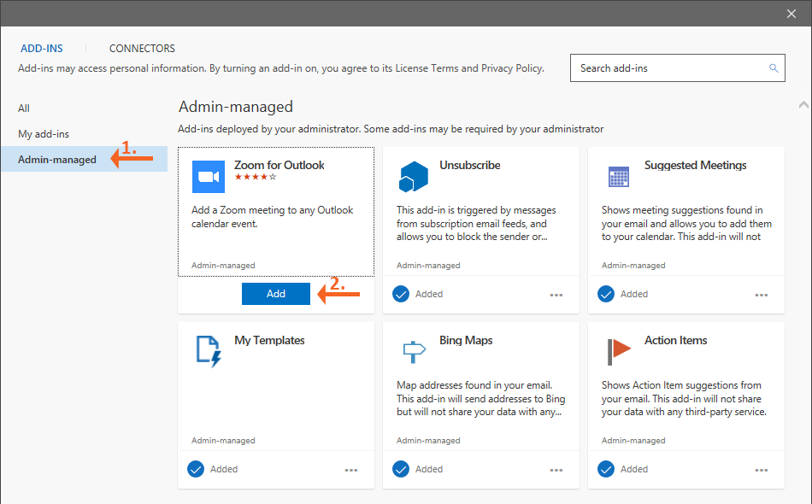Click Add on Zoom for Outlook

click(275, 293)
